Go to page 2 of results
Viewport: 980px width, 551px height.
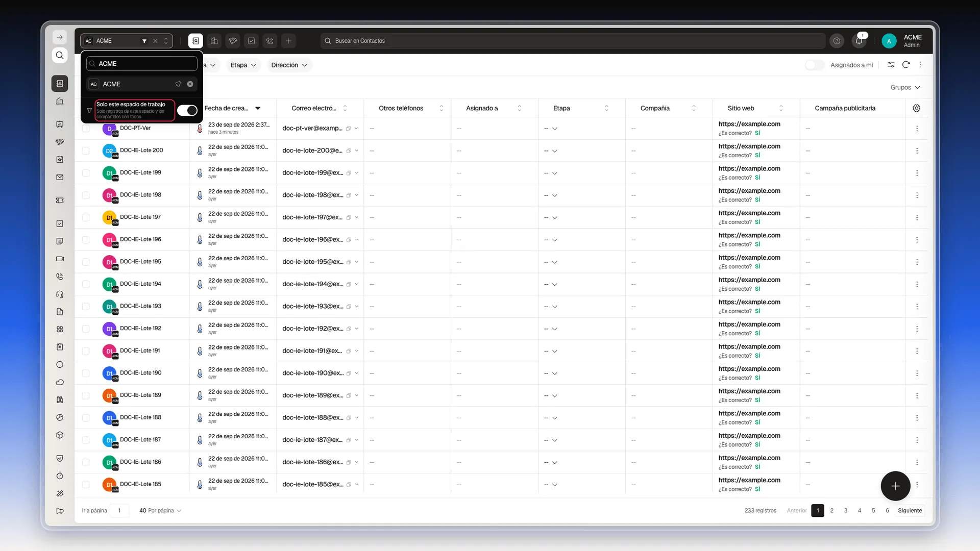pos(831,510)
